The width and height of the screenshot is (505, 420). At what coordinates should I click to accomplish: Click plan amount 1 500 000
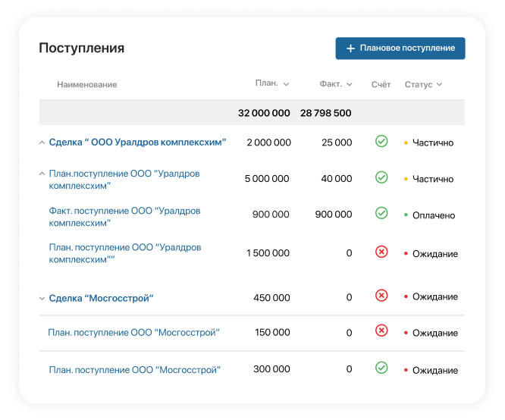tap(268, 253)
